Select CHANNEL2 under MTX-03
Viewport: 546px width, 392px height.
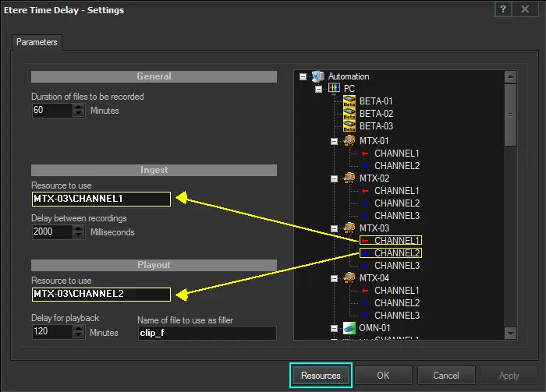tap(396, 253)
